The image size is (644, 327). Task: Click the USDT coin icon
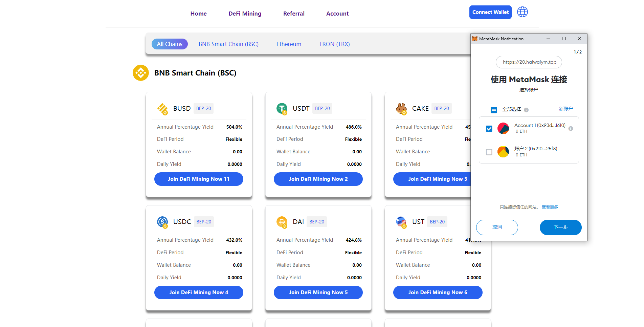point(282,109)
